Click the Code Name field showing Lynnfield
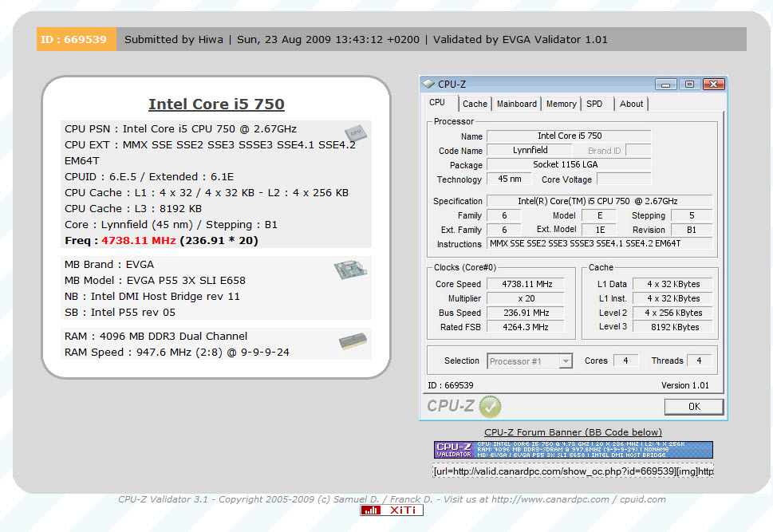This screenshot has width=773, height=532. point(530,151)
